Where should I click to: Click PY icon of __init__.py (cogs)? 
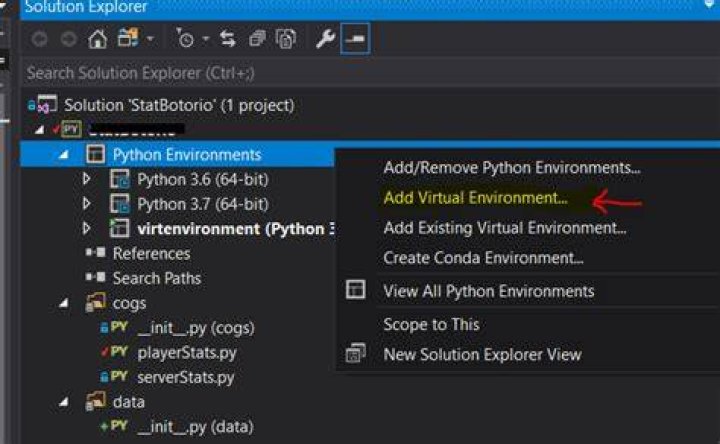(118, 327)
